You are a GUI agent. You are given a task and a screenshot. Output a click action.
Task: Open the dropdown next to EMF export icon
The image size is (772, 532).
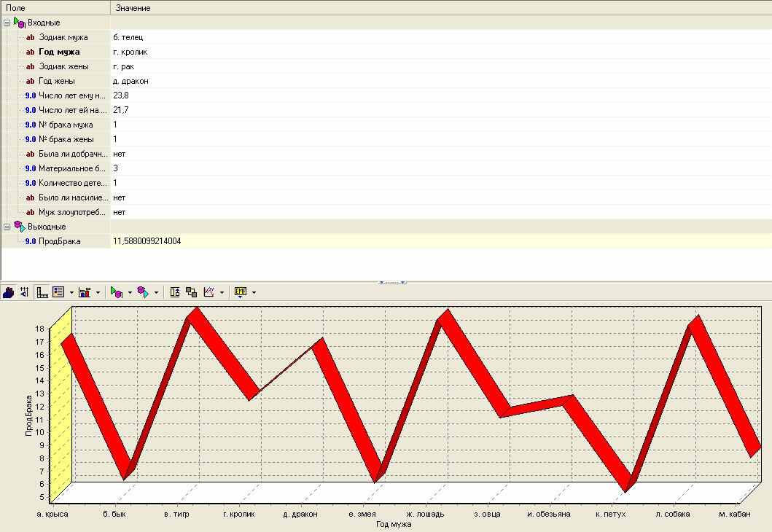254,292
